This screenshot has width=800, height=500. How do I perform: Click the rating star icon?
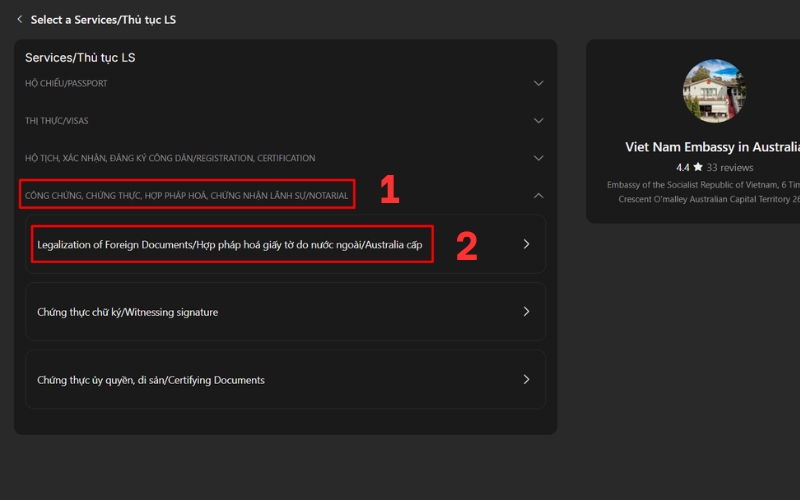pos(698,167)
